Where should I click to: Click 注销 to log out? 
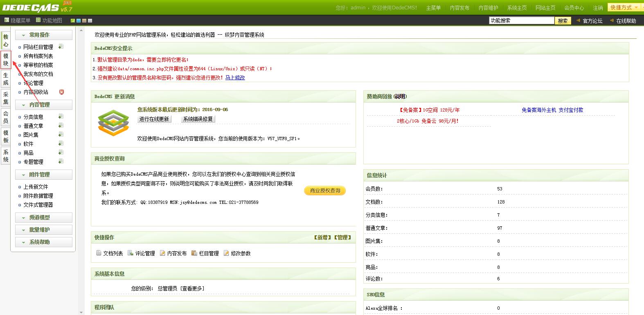[x=598, y=8]
